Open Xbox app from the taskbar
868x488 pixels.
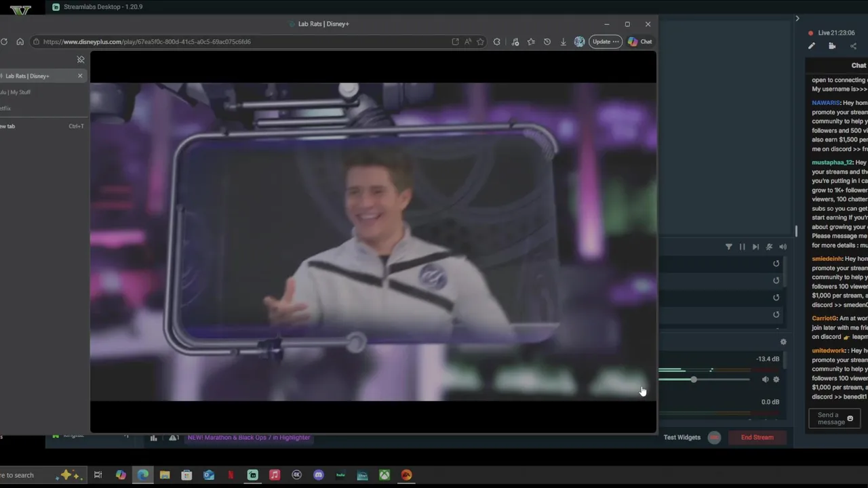[384, 475]
